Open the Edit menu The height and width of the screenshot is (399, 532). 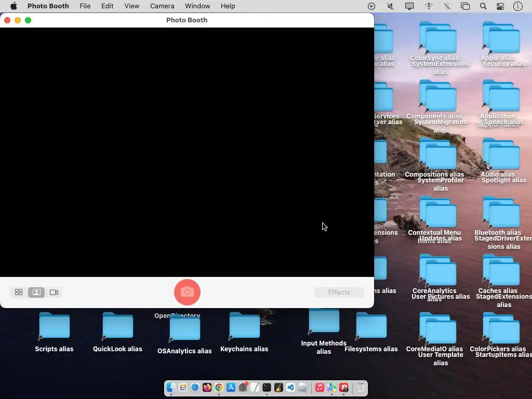[x=107, y=6]
